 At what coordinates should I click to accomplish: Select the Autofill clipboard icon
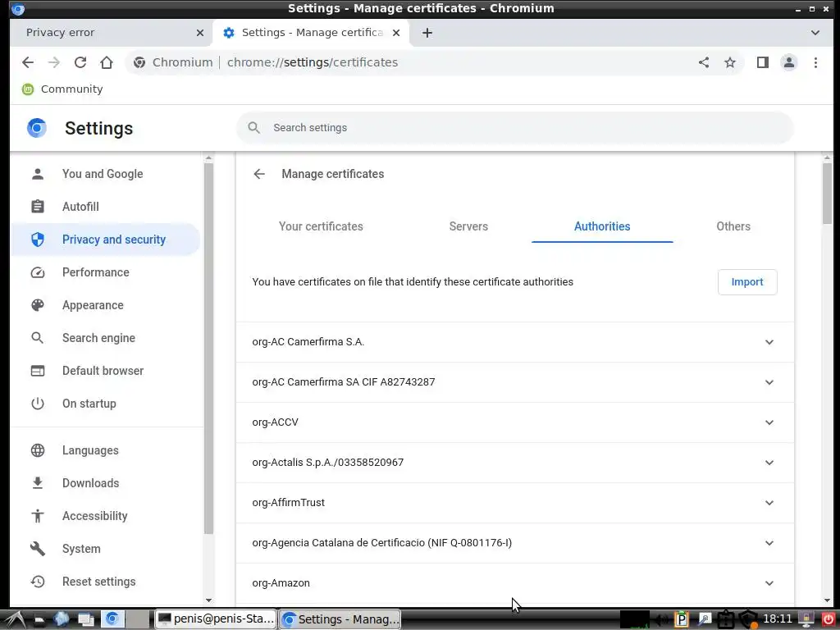38,207
